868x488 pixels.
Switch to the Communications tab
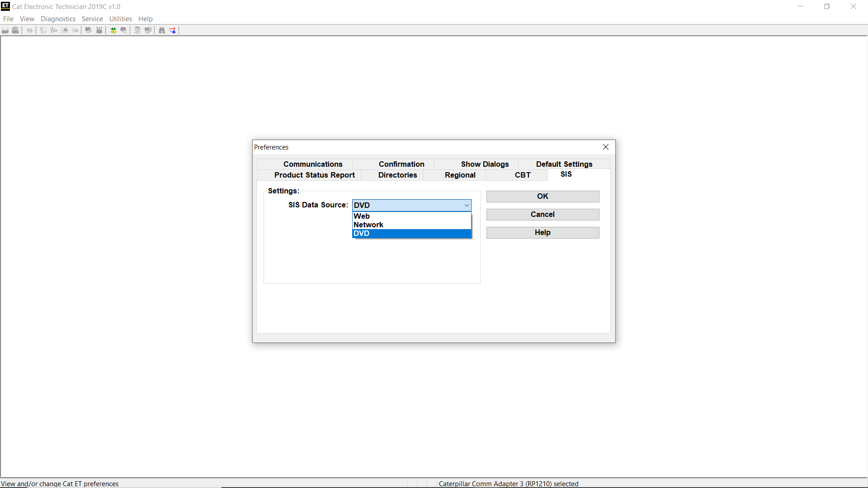[x=313, y=164]
